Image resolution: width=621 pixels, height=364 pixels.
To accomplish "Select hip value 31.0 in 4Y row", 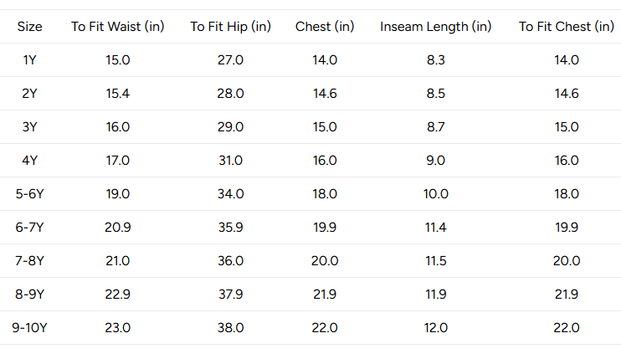I will pyautogui.click(x=230, y=161).
